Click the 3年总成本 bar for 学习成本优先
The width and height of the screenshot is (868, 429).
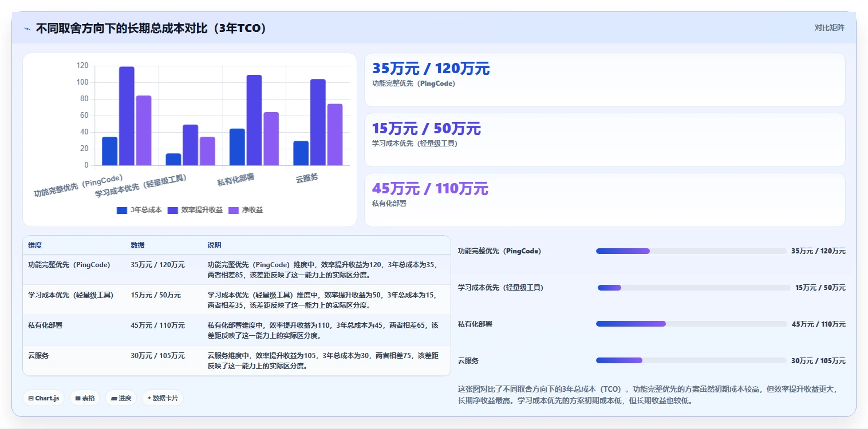[x=173, y=160]
